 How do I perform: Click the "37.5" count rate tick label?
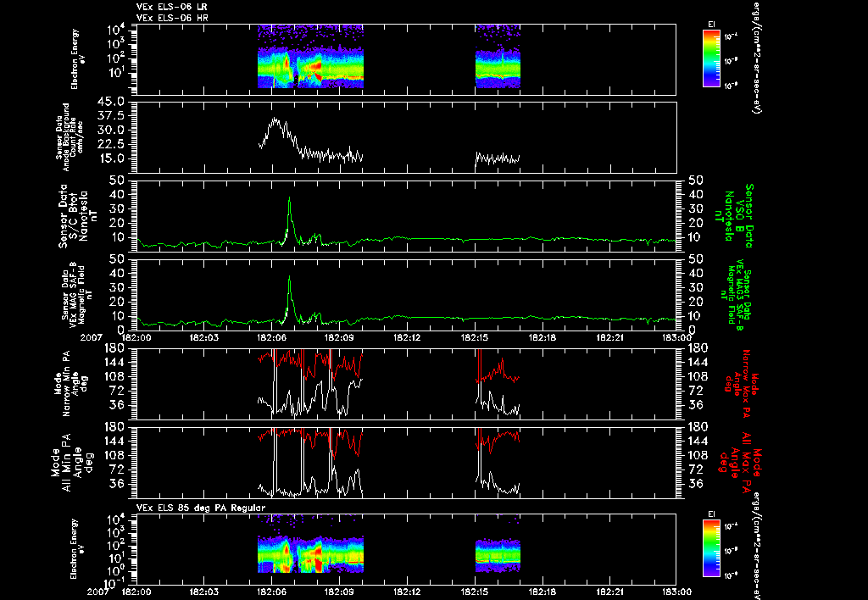point(113,116)
